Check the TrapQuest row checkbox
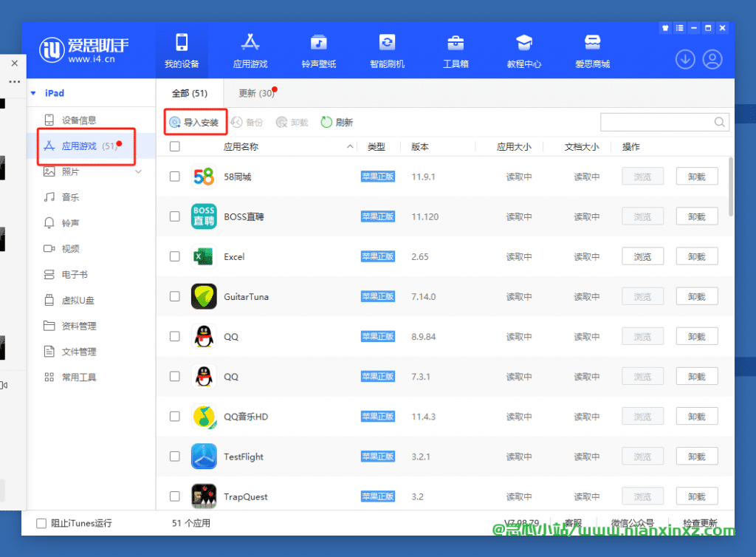This screenshot has height=557, width=756. (174, 496)
